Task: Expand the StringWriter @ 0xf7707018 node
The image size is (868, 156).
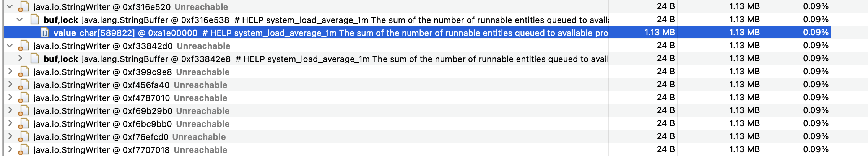Action: coord(10,149)
